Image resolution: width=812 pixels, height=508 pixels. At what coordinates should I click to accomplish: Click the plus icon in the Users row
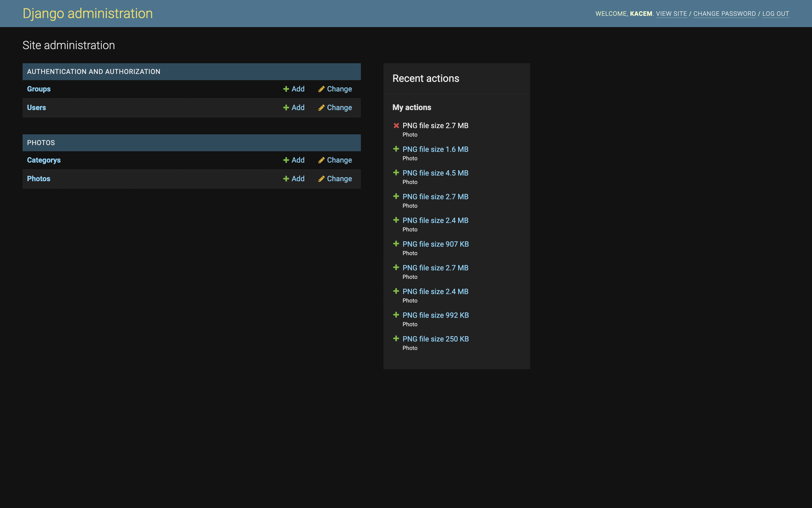pos(286,108)
